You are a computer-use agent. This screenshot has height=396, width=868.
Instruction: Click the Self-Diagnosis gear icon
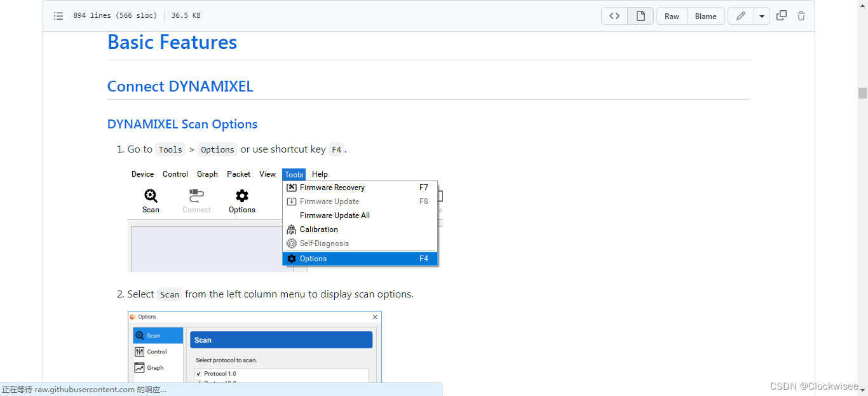pyautogui.click(x=291, y=243)
